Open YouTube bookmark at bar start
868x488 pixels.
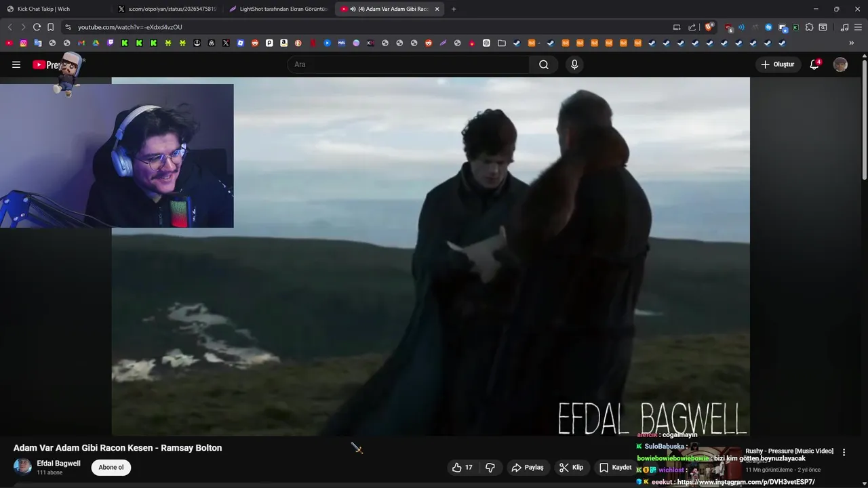coord(9,43)
